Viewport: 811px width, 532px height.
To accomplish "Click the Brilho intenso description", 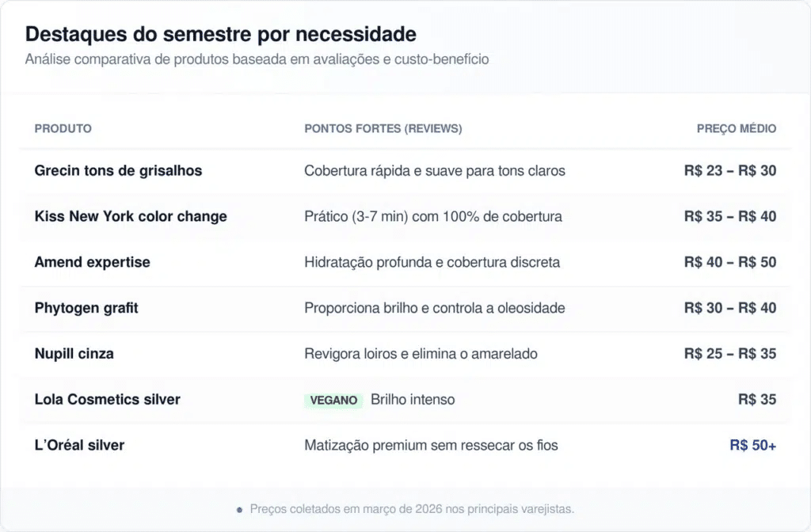I will pos(413,400).
